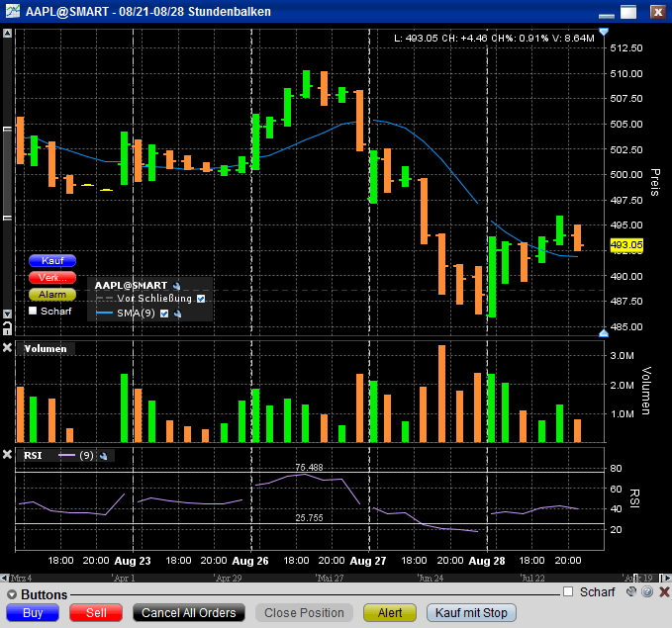The image size is (672, 628).
Task: Click the upper handle of vertical zoom slider
Action: pos(7,129)
